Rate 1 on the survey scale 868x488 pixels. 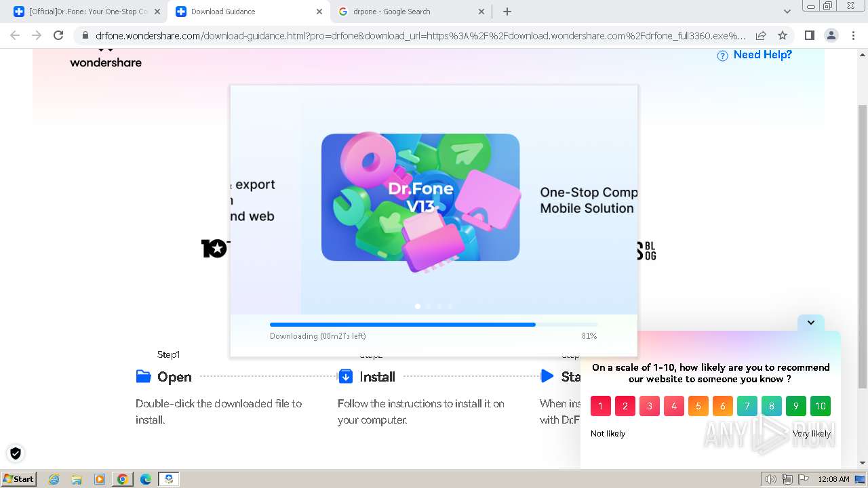(x=601, y=406)
